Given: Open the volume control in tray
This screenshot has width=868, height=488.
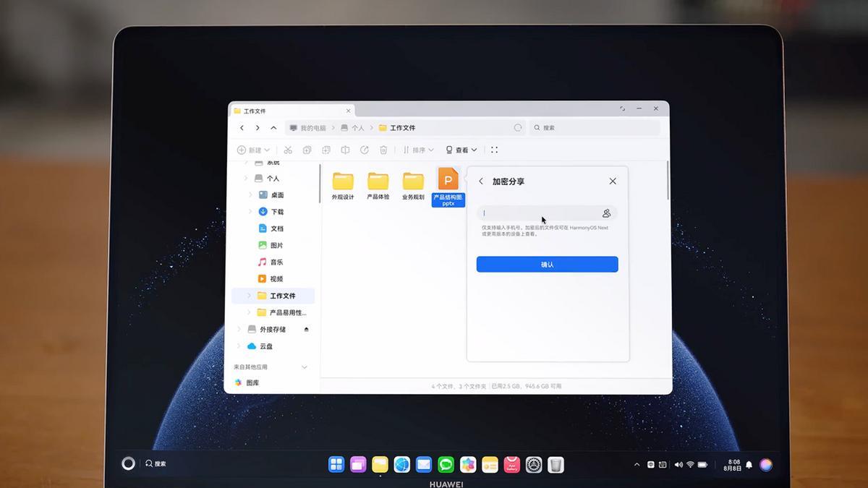Looking at the screenshot, I should click(678, 465).
